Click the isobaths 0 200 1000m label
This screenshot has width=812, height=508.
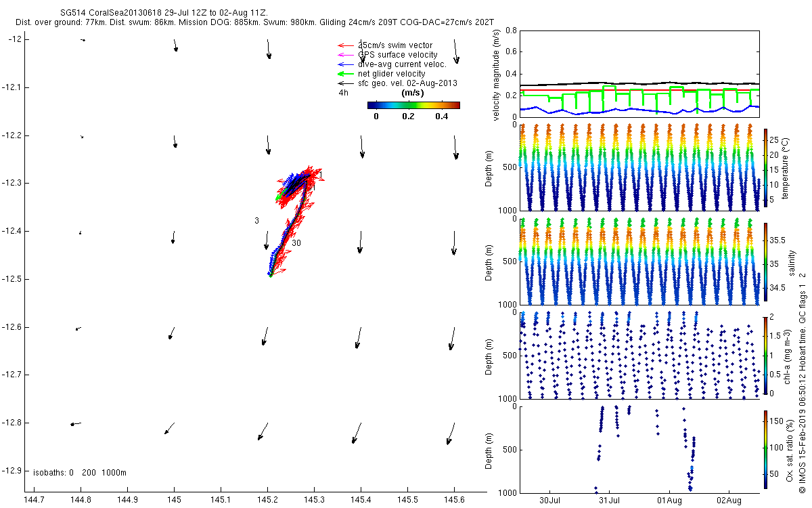point(80,472)
